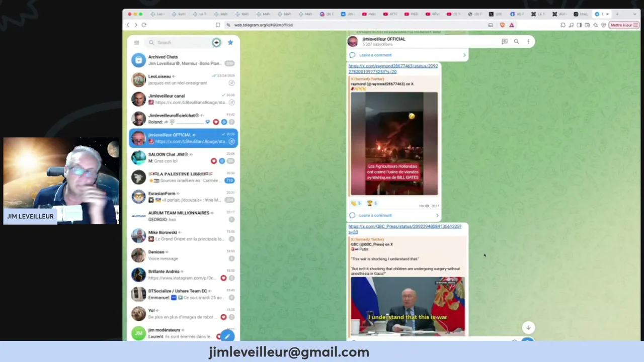Open the Mike Borowski chat
Image resolution: width=644 pixels, height=362 pixels.
(x=184, y=236)
